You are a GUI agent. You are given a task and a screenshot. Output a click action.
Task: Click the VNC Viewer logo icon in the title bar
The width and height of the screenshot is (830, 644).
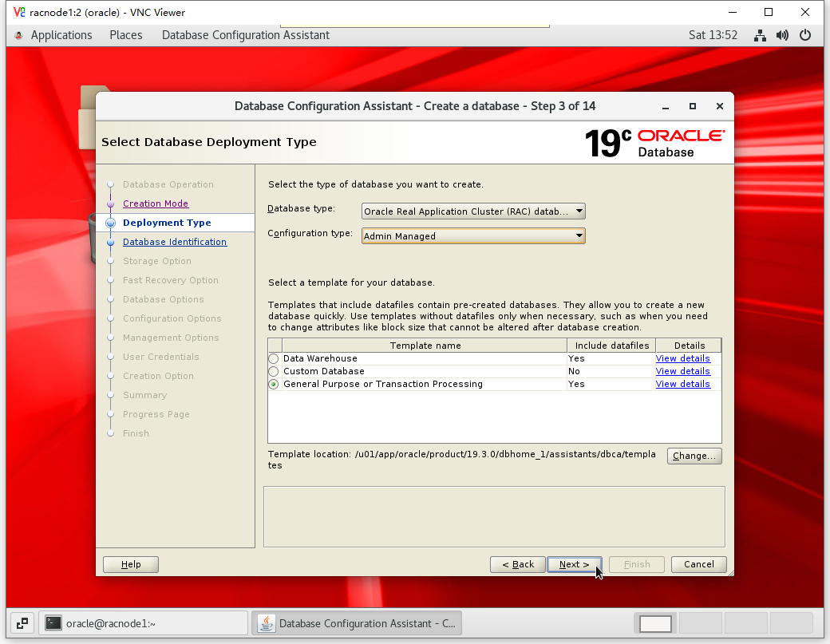click(x=18, y=12)
